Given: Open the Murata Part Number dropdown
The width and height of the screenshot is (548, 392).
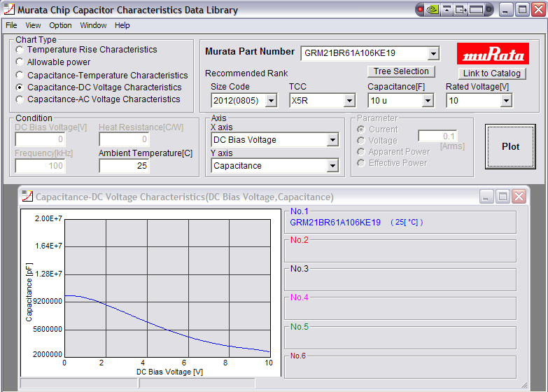Looking at the screenshot, I should tap(433, 53).
